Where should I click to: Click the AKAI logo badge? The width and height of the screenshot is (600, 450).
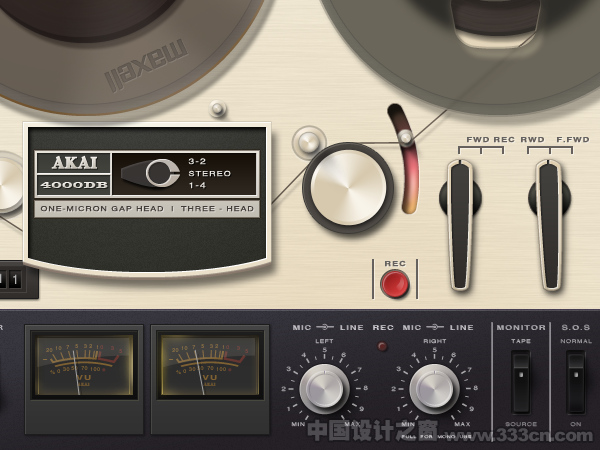(74, 163)
